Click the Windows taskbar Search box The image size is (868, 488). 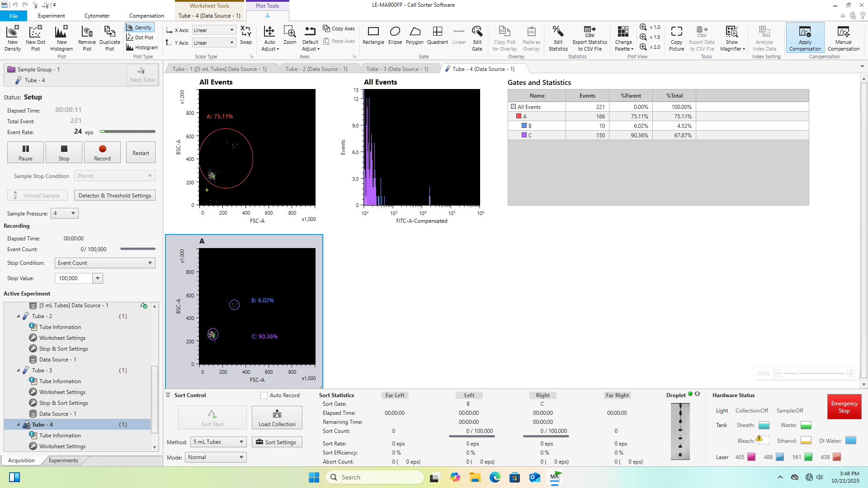[374, 477]
